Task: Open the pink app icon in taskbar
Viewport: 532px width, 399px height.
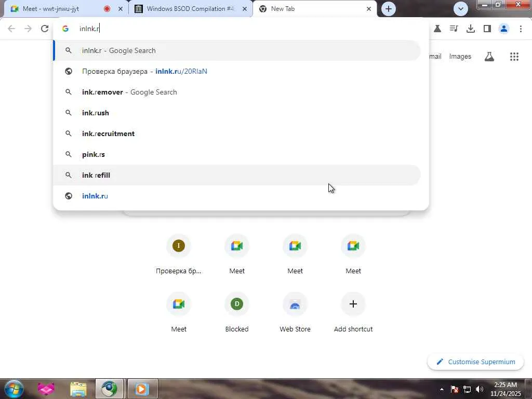Action: (x=46, y=389)
